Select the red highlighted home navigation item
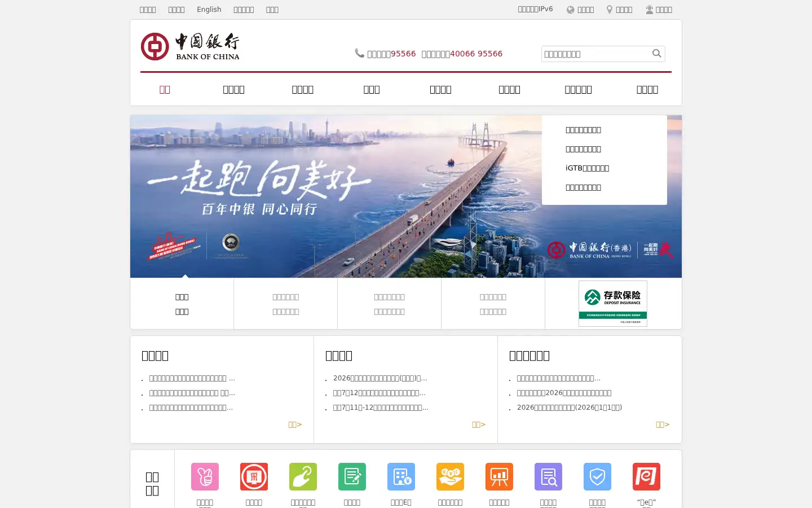Screen dimensions: 812x508 (x=165, y=89)
